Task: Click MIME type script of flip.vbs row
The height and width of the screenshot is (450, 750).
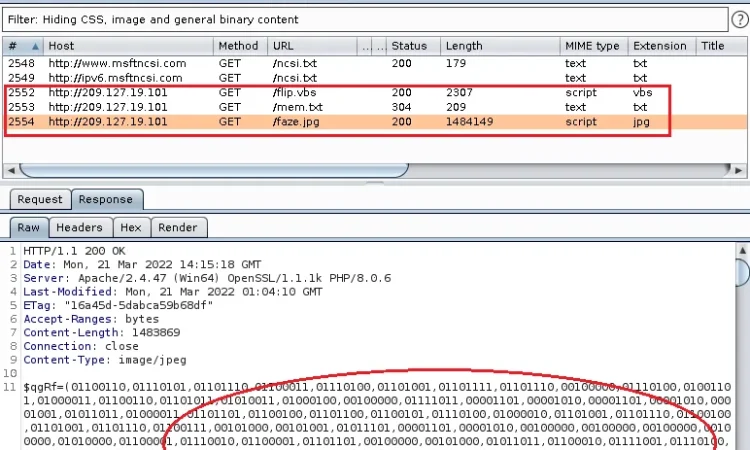Action: point(581,92)
